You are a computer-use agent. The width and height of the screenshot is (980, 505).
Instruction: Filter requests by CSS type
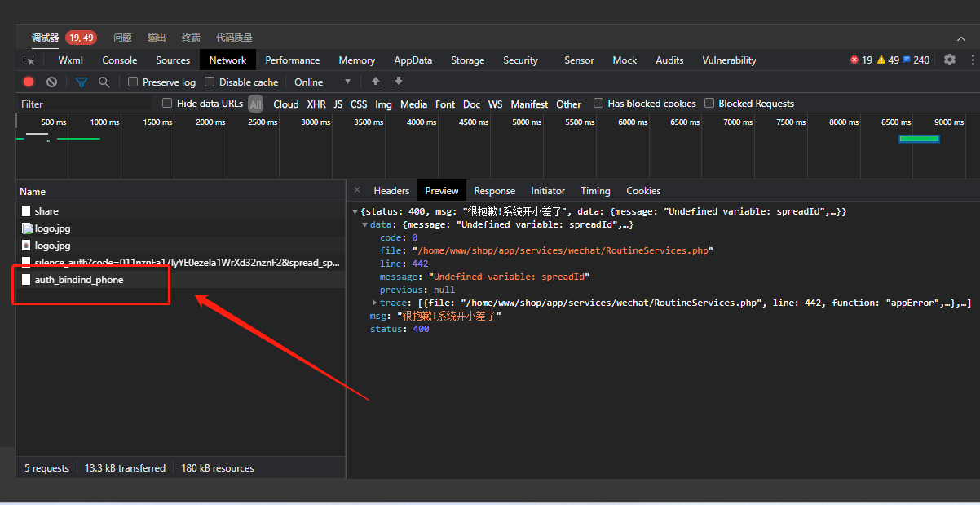coord(359,104)
